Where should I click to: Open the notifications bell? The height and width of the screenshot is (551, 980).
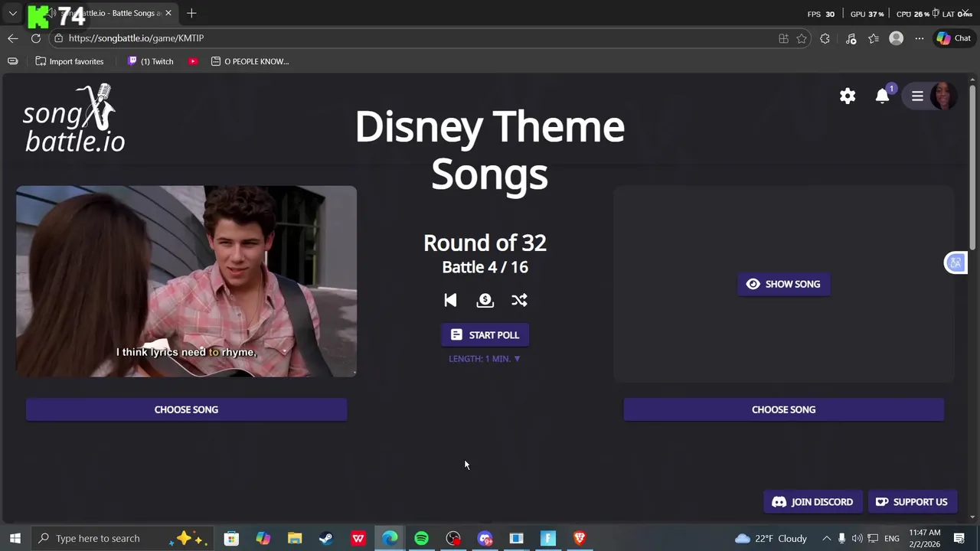click(x=883, y=96)
